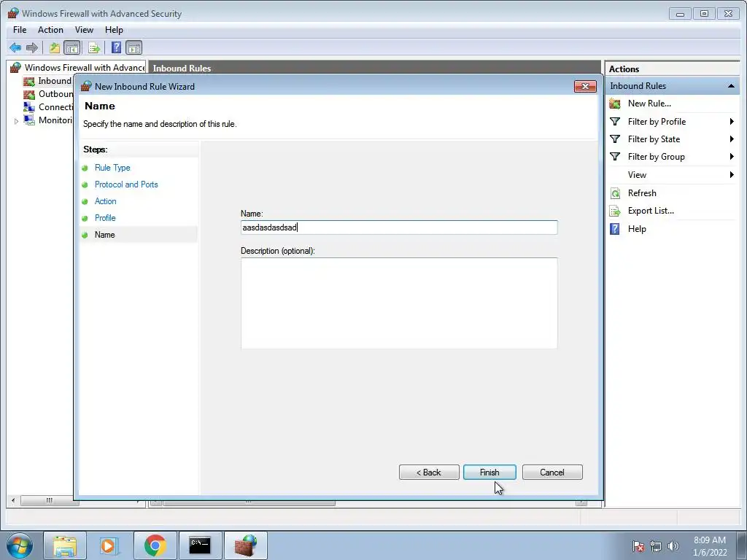747x560 pixels.
Task: Go to the Action step
Action: click(x=105, y=201)
